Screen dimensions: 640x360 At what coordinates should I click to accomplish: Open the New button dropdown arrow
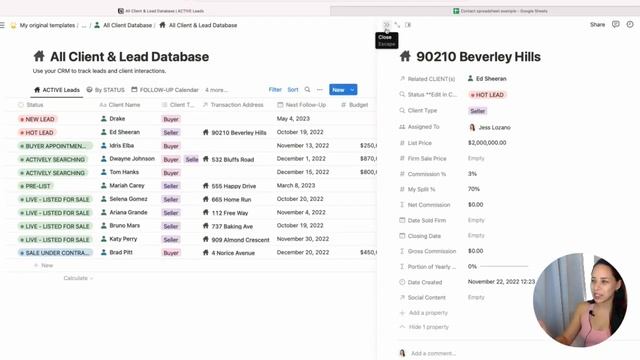click(352, 90)
